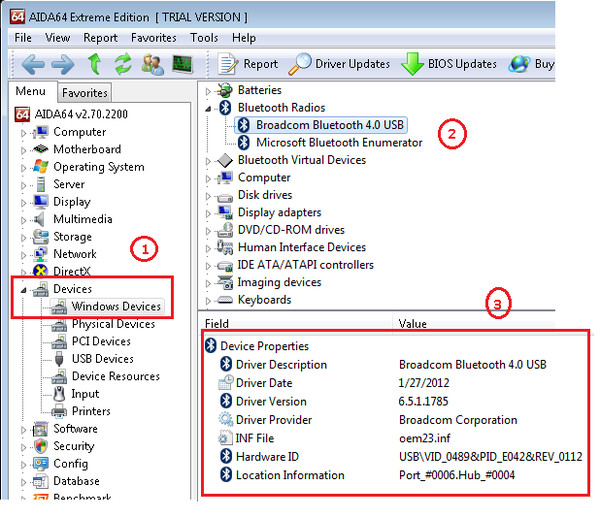Select Imaging devices category
Screen dimensions: 600x518
pyautogui.click(x=279, y=282)
